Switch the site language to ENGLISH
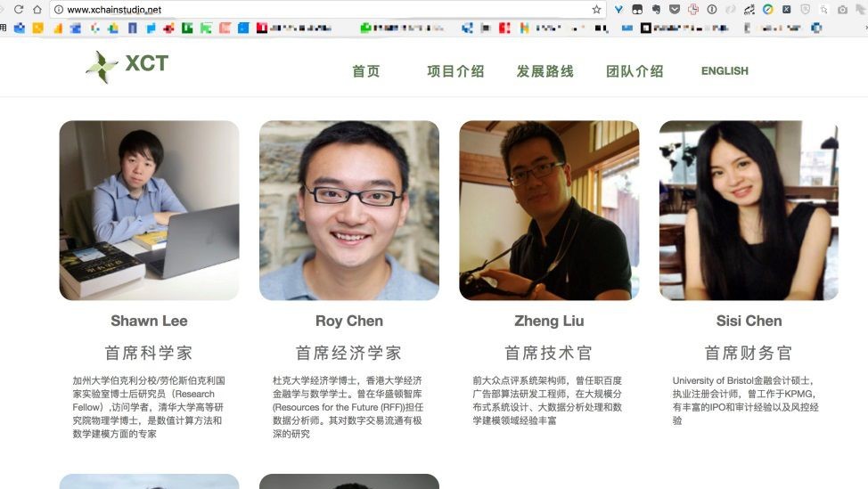 tap(725, 70)
